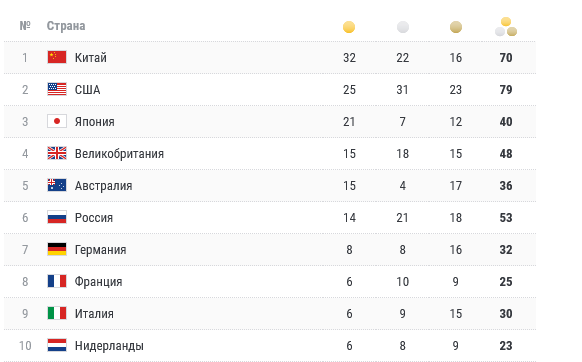
Task: Select the № column header
Action: (x=25, y=26)
